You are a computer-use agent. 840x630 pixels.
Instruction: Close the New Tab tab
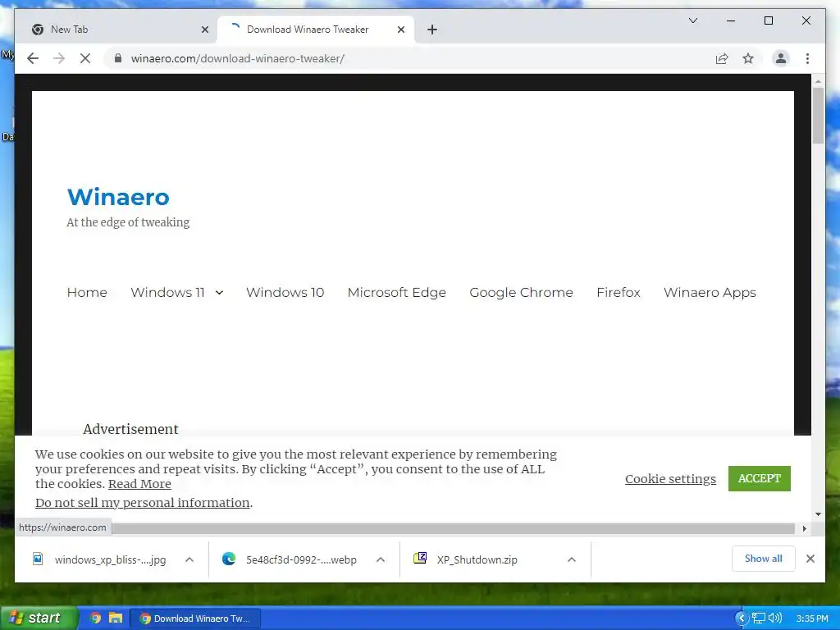click(x=204, y=30)
